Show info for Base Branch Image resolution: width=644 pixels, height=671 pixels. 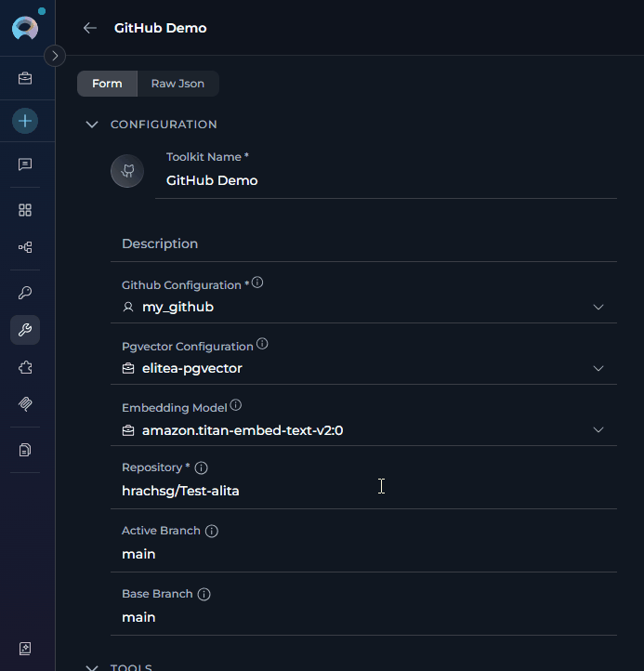(x=204, y=595)
